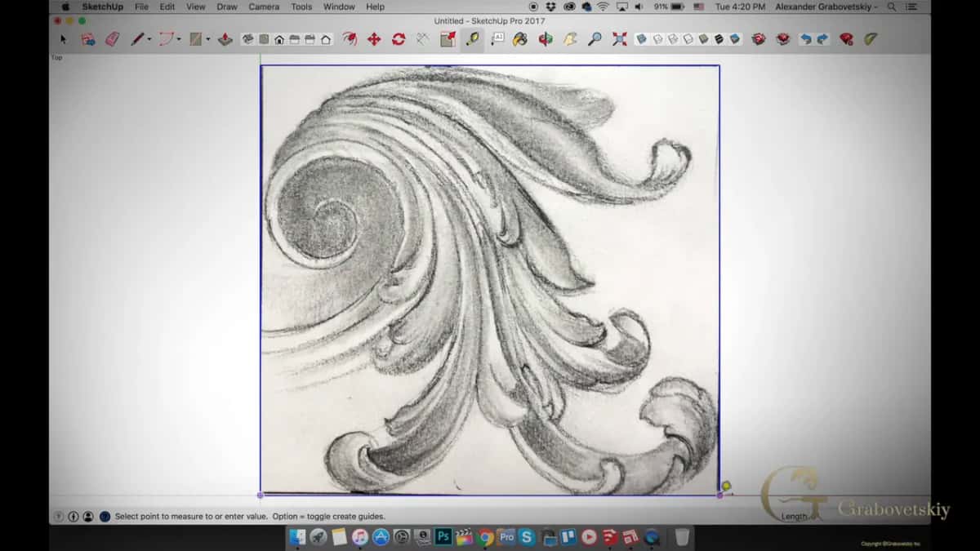Open Skype from the dock
This screenshot has height=551, width=980.
[x=527, y=537]
